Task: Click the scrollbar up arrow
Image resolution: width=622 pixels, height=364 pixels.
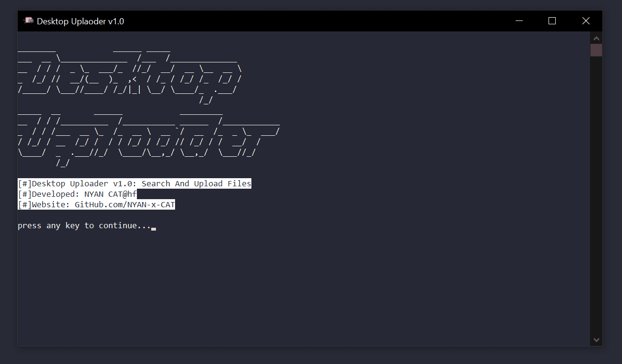Action: tap(596, 38)
